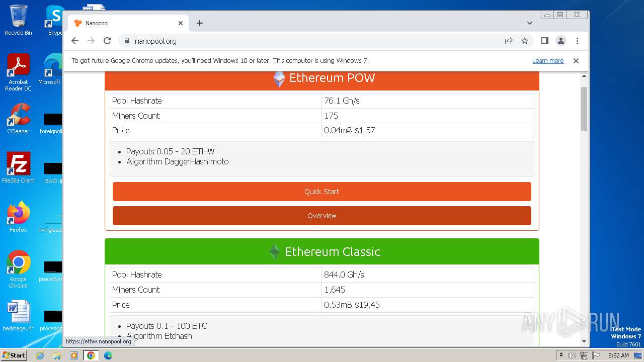Image resolution: width=644 pixels, height=362 pixels.
Task: Click Ethereum POW Quick Start button
Action: (x=322, y=192)
